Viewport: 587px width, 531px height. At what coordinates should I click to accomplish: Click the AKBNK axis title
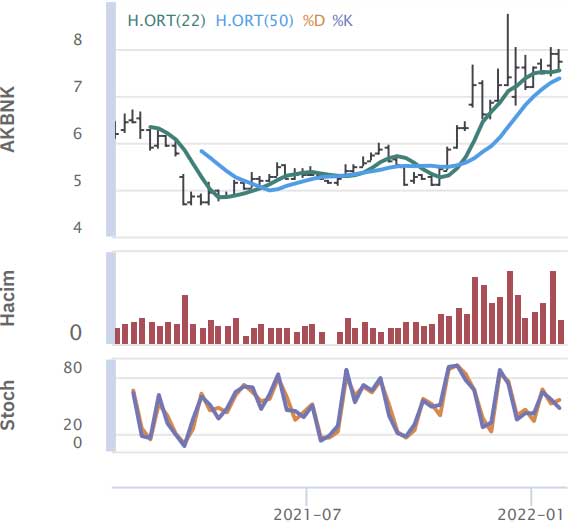coord(7,119)
